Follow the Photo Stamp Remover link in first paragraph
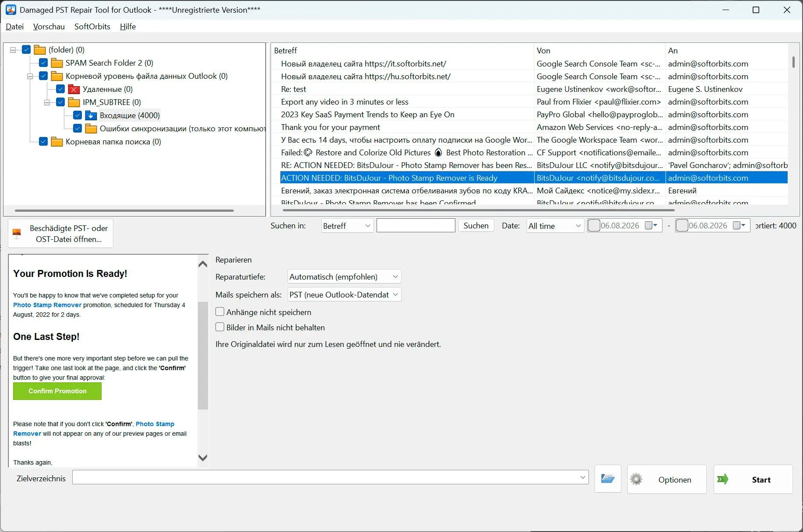The width and height of the screenshot is (803, 532). [x=47, y=305]
